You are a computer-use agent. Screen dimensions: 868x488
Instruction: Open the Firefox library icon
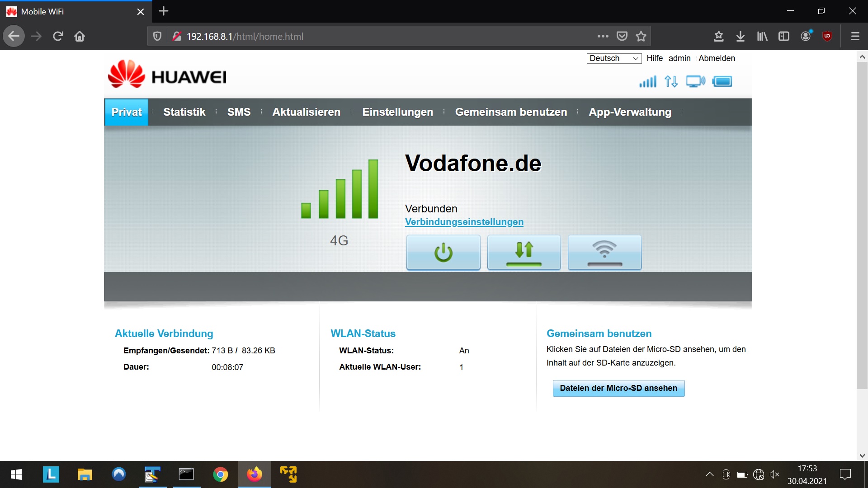point(762,36)
